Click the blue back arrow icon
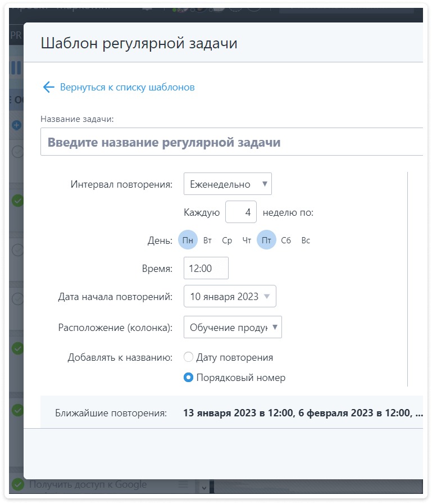This screenshot has width=432, height=504. coord(48,87)
